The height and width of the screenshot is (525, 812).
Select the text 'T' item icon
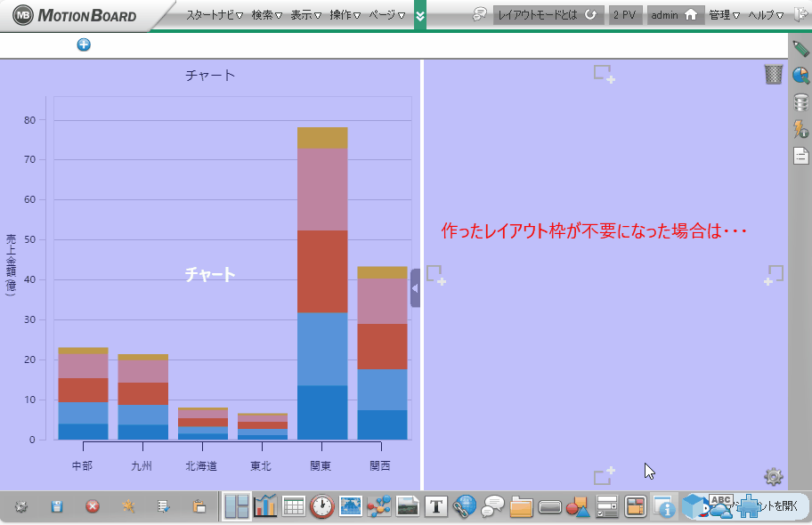point(435,507)
